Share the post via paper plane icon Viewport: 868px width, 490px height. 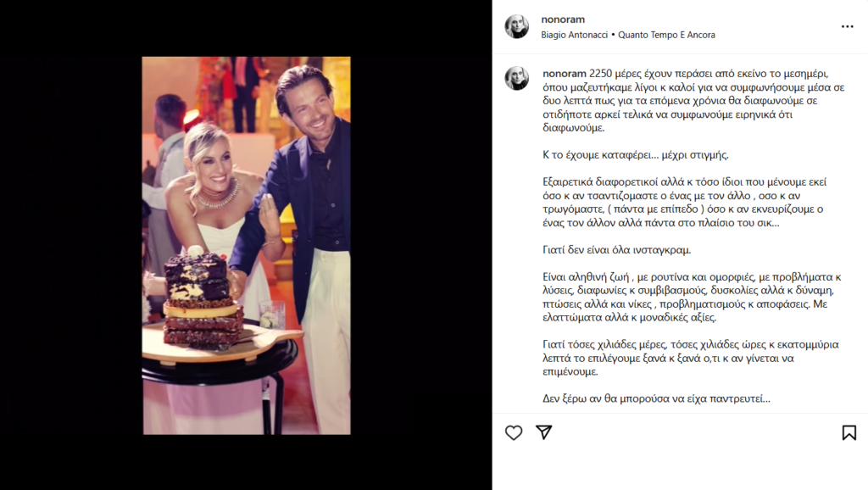coord(544,432)
